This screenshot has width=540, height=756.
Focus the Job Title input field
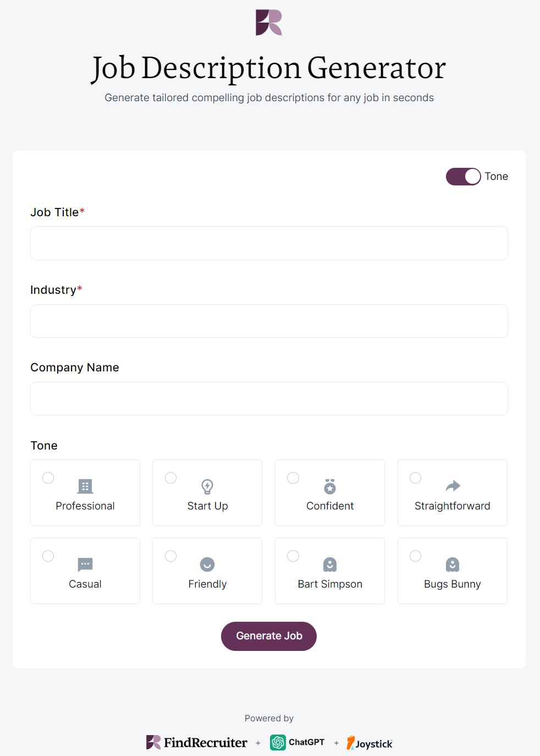coord(269,243)
